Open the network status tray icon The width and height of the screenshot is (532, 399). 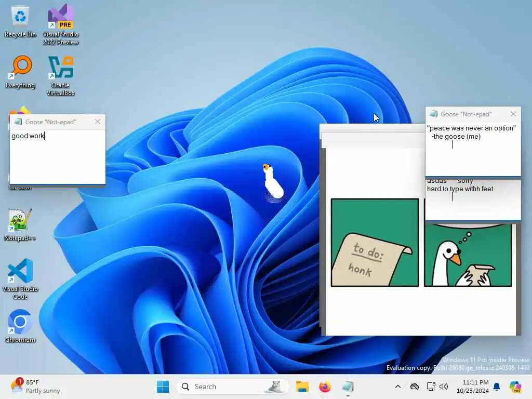pyautogui.click(x=431, y=387)
